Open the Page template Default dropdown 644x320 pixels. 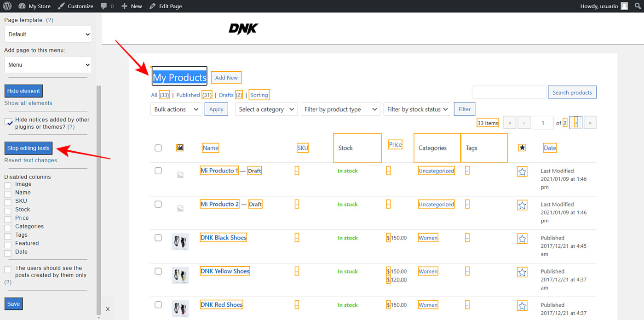click(x=48, y=34)
